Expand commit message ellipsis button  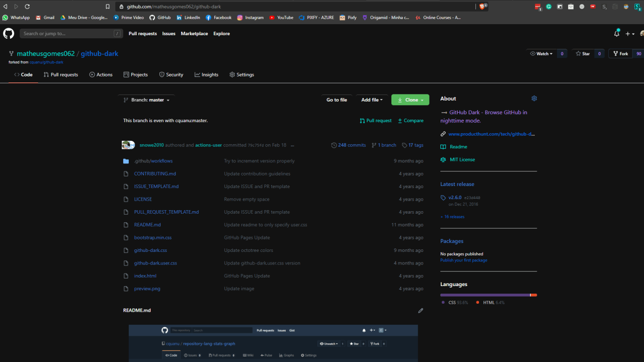[292, 145]
